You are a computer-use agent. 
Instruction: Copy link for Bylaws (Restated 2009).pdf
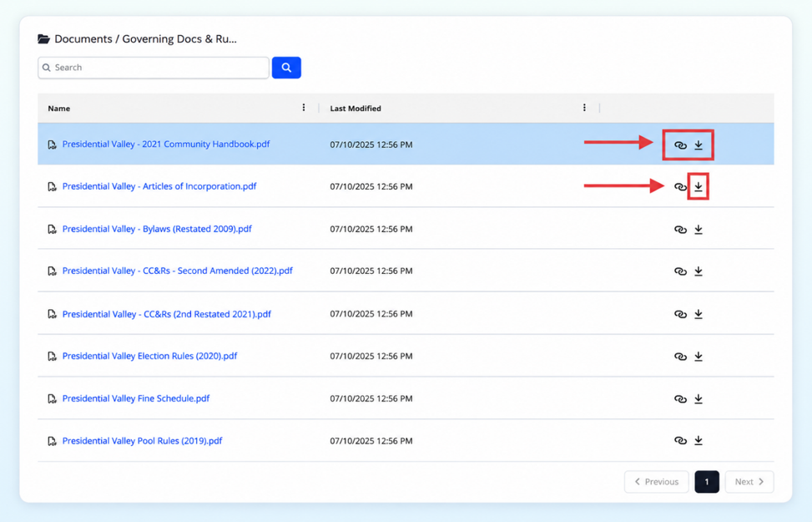(680, 230)
